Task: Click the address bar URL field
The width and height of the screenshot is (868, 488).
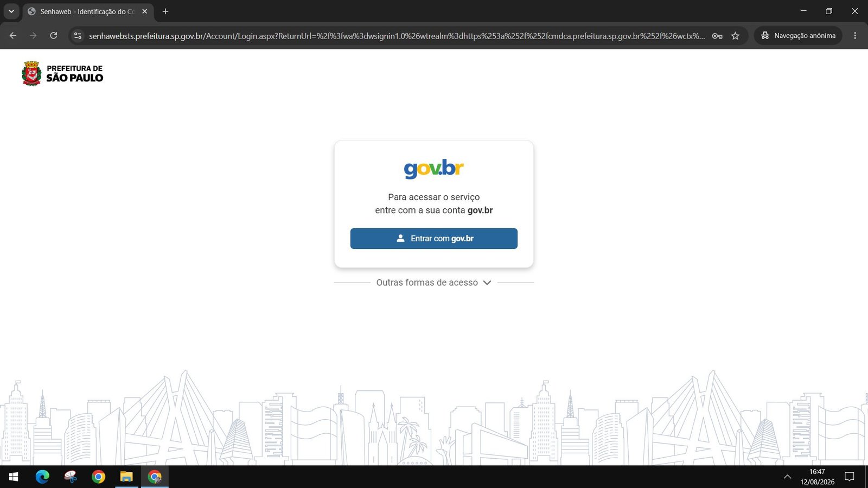Action: coord(397,36)
